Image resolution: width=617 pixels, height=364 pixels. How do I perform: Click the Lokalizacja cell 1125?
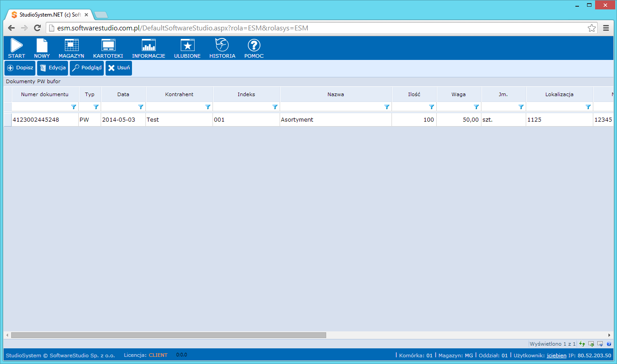coord(560,120)
